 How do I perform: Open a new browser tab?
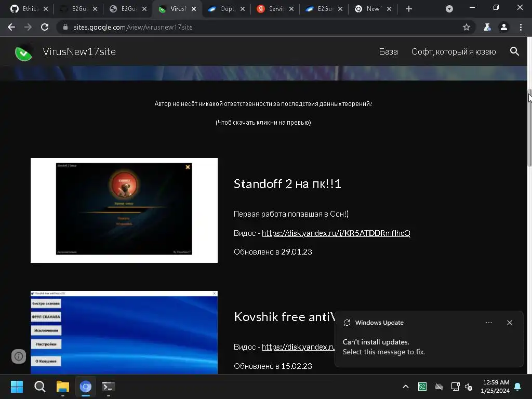409,9
